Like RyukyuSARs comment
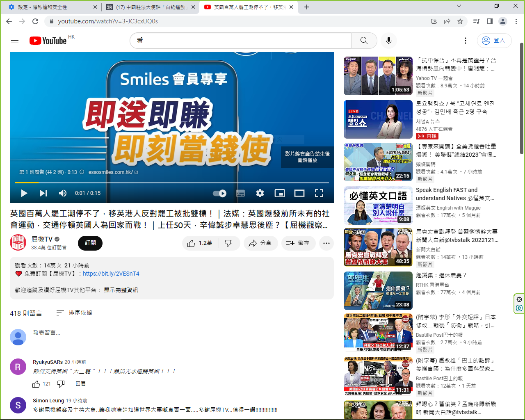This screenshot has width=525, height=420. pos(36,384)
